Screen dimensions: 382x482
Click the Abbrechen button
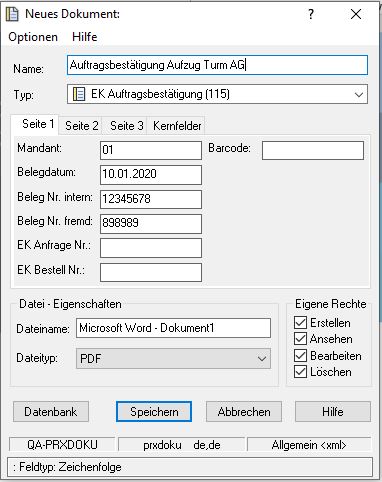(244, 412)
